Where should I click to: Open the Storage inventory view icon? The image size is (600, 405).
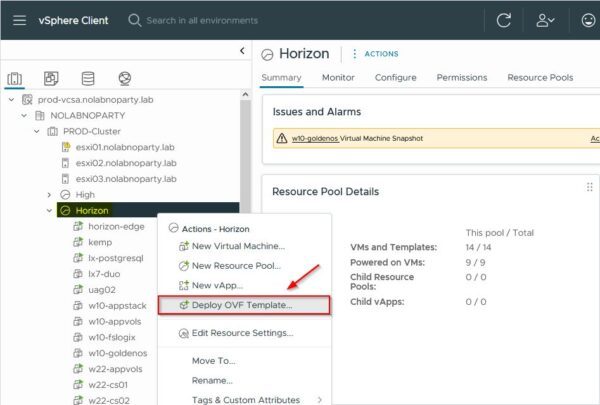click(x=88, y=78)
